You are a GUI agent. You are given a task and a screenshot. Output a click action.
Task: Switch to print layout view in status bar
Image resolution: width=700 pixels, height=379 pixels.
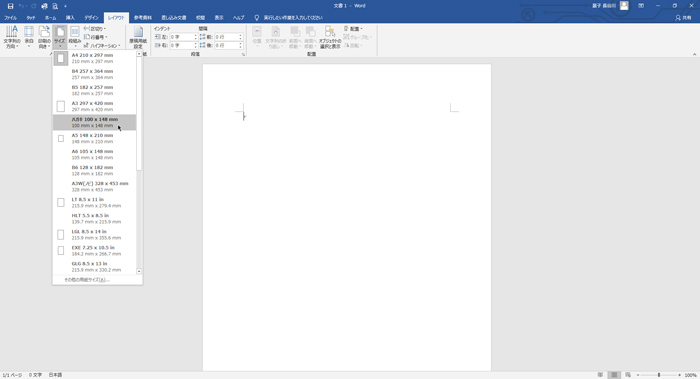pyautogui.click(x=614, y=375)
